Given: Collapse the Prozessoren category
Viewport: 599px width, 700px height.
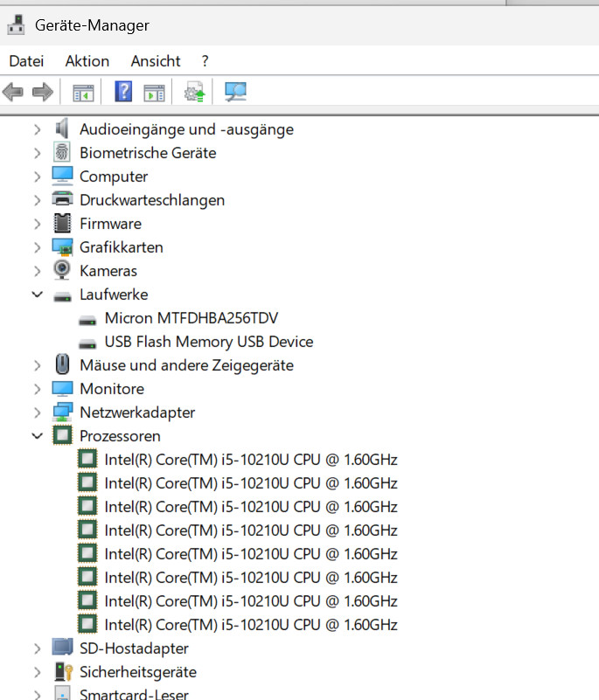Looking at the screenshot, I should click(37, 436).
